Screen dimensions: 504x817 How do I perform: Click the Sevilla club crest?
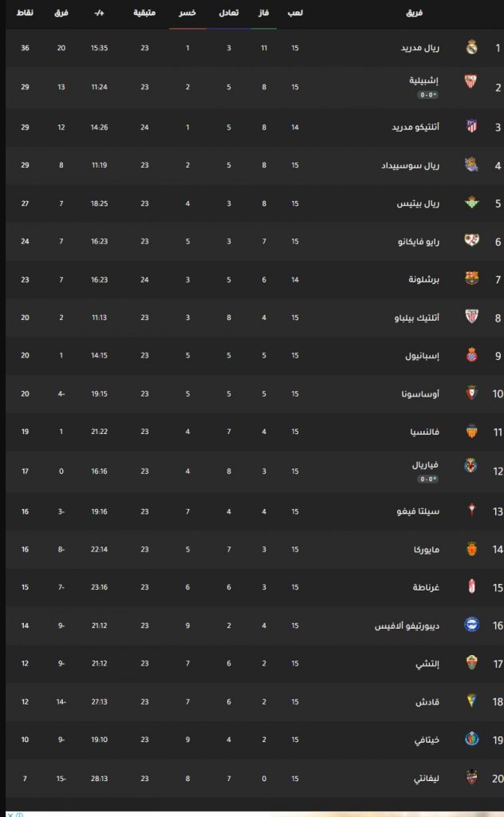tap(471, 81)
